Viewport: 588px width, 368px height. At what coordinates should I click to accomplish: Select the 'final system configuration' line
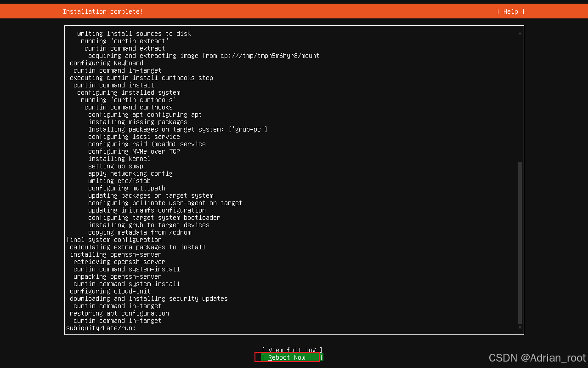click(x=114, y=240)
